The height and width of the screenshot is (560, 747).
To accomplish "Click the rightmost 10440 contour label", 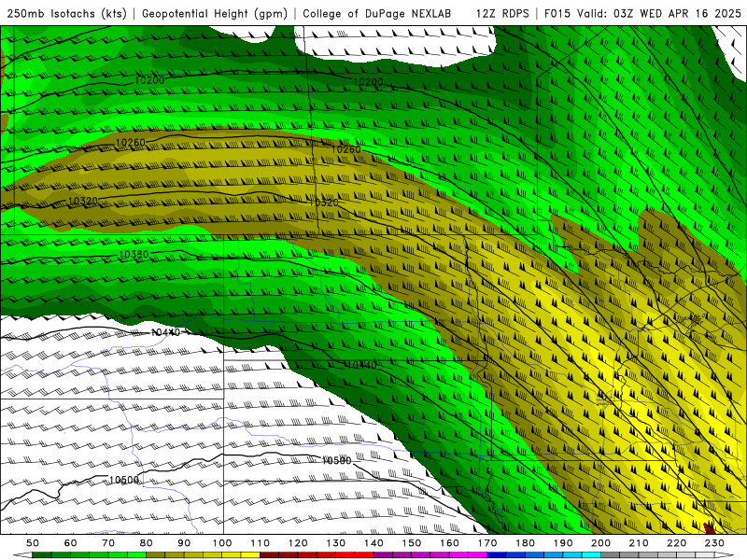I will tap(361, 365).
